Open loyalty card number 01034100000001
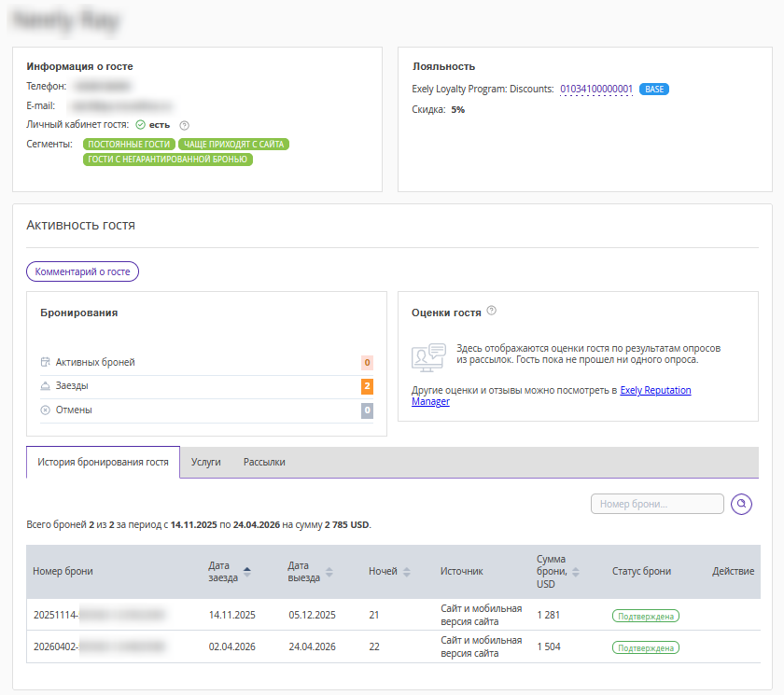784x695 pixels. 596,90
